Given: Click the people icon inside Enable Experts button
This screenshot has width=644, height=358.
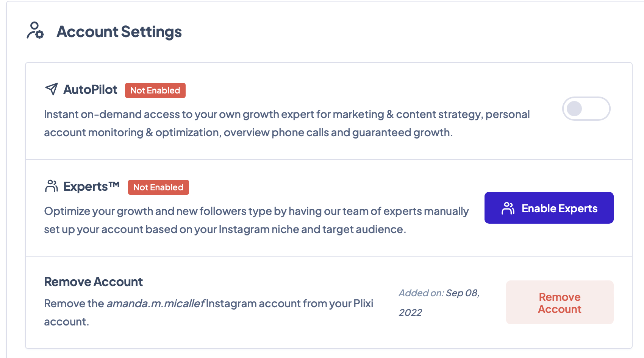Looking at the screenshot, I should tap(508, 207).
